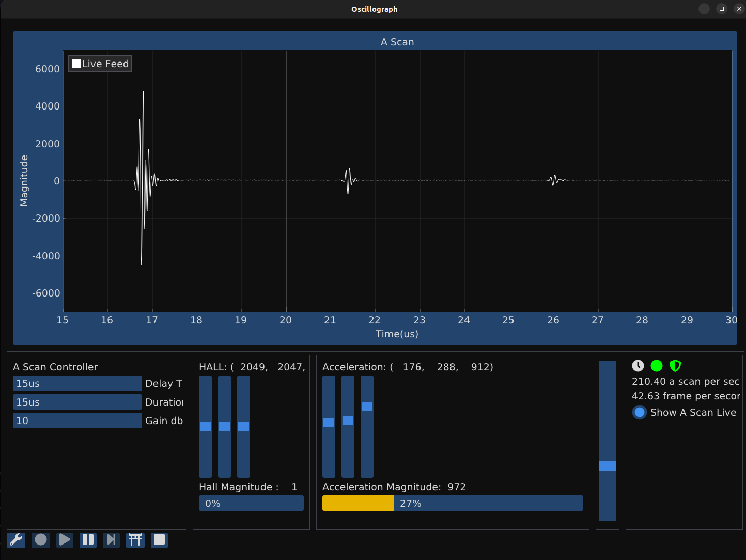Click the Hall Magnitude 0% progress bar
Screen dimensions: 746x560
click(x=251, y=503)
